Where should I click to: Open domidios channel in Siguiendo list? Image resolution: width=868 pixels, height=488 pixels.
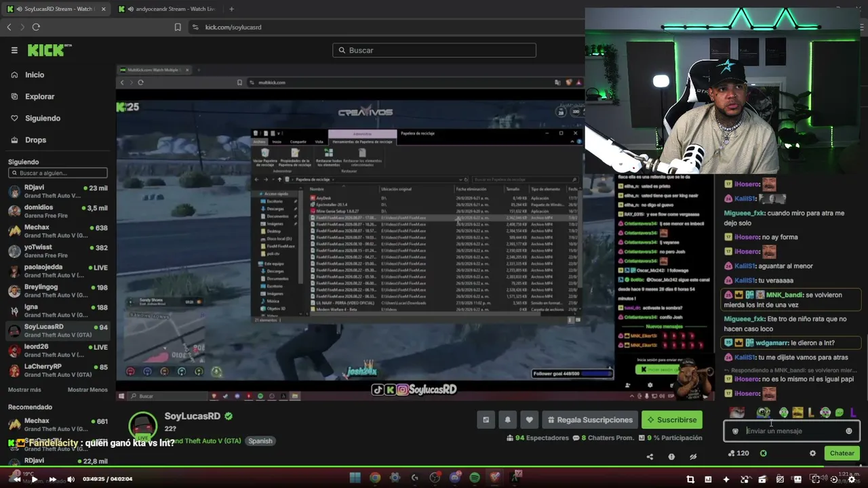coord(58,212)
